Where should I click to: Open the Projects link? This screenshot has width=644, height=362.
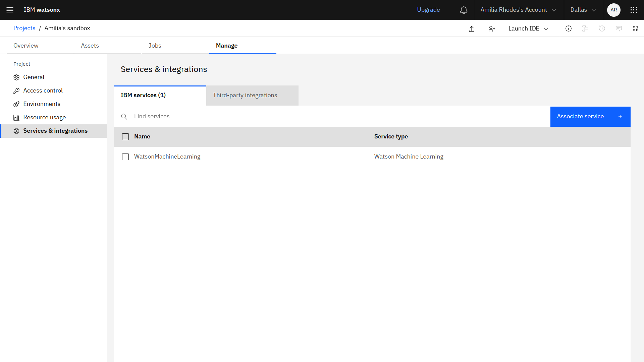click(24, 28)
